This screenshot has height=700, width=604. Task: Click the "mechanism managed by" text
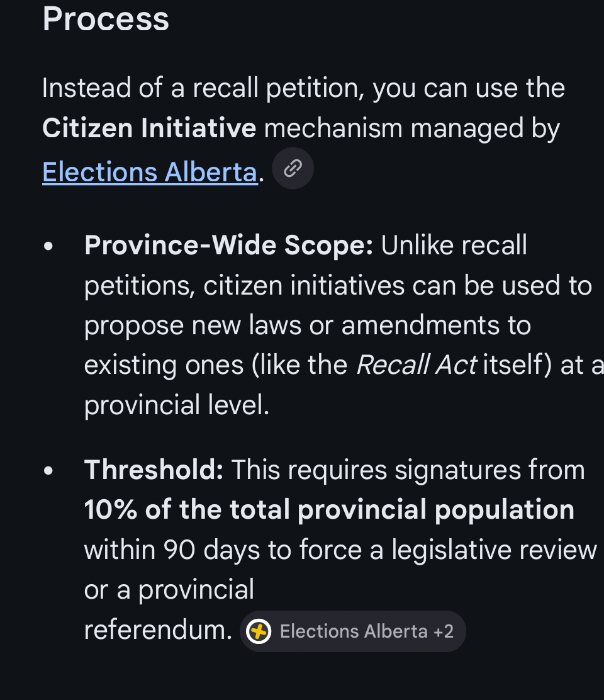412,128
